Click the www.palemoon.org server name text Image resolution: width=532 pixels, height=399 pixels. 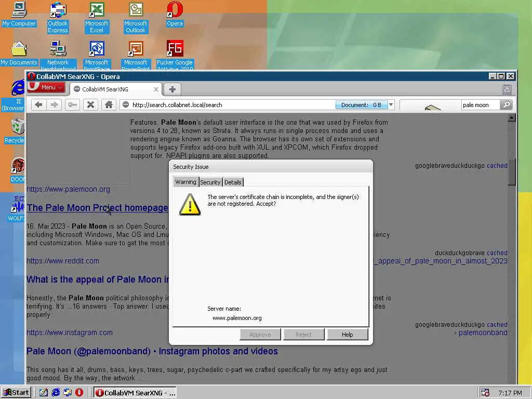[237, 318]
